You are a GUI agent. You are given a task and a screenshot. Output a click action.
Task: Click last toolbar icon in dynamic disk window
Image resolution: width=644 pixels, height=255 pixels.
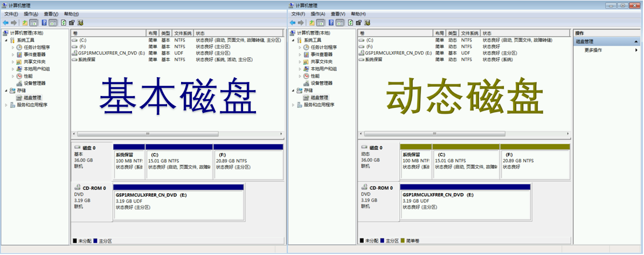pyautogui.click(x=368, y=23)
